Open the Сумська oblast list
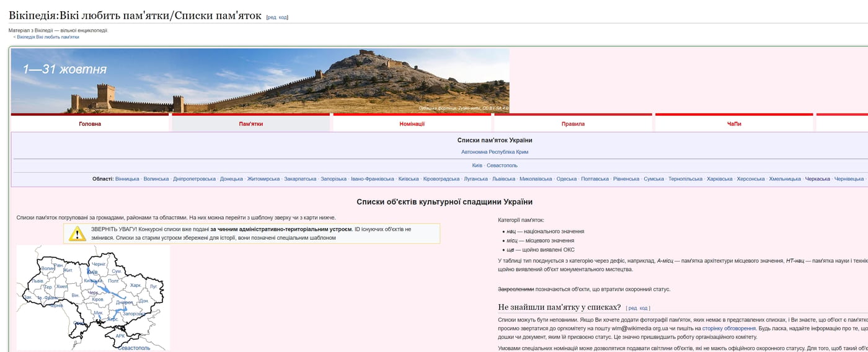The height and width of the screenshot is (352, 868). [654, 179]
